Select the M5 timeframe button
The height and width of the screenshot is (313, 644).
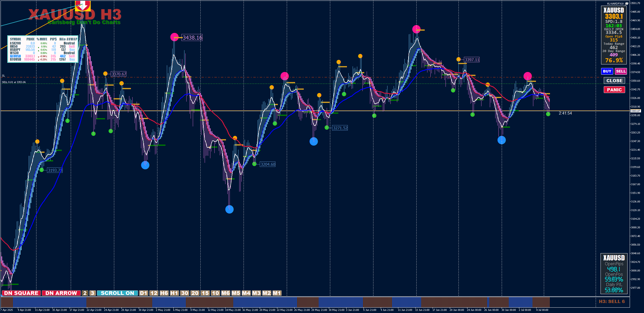coord(236,293)
